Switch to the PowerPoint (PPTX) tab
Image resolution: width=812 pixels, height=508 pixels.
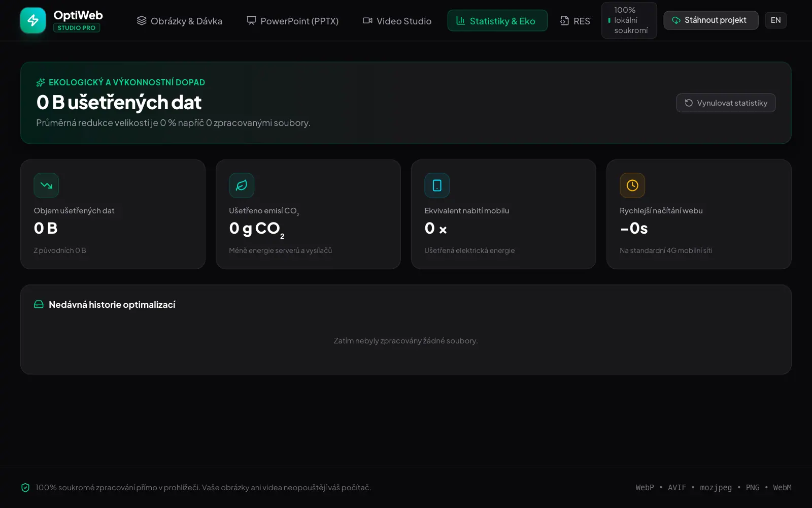pyautogui.click(x=292, y=21)
